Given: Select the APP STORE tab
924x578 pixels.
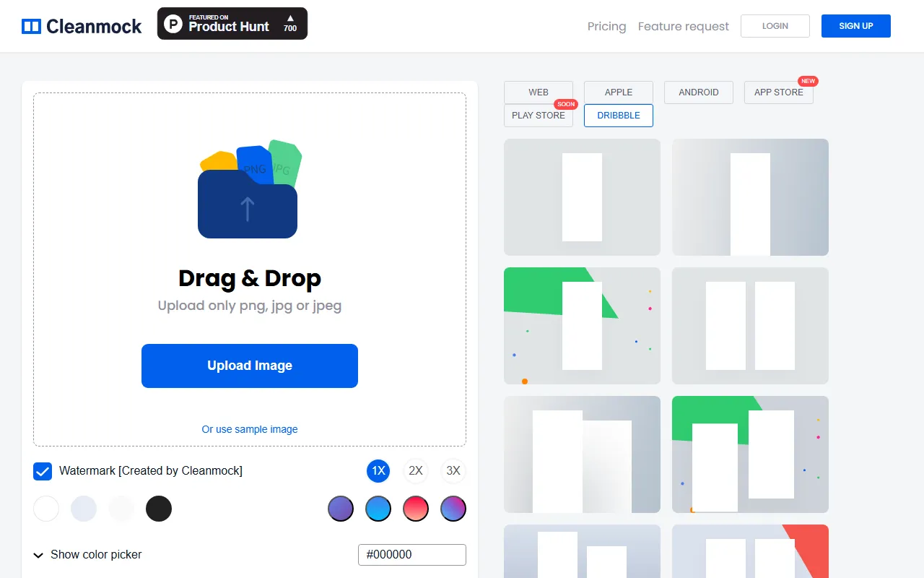Looking at the screenshot, I should click(778, 92).
